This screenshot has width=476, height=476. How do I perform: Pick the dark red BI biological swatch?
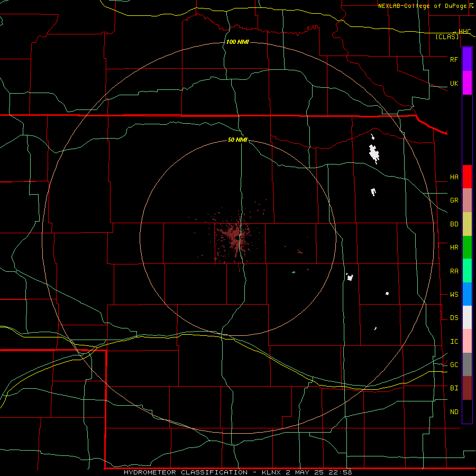tap(467, 388)
